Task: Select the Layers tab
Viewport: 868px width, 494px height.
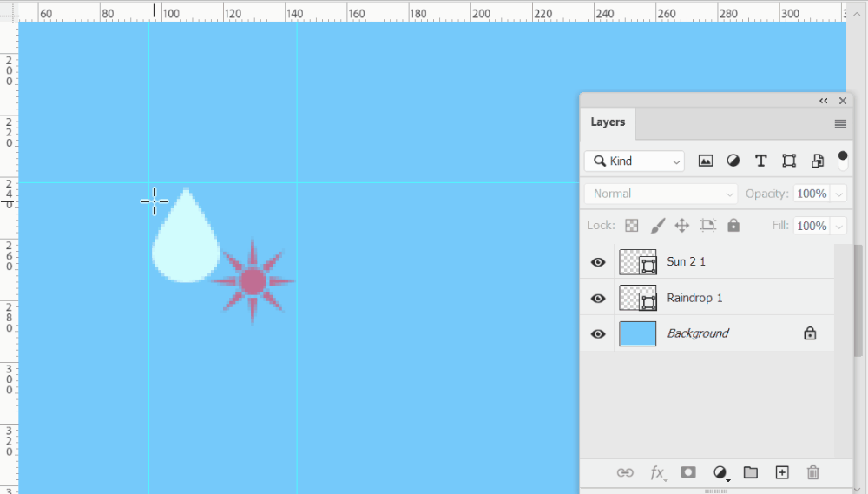Action: [x=608, y=122]
